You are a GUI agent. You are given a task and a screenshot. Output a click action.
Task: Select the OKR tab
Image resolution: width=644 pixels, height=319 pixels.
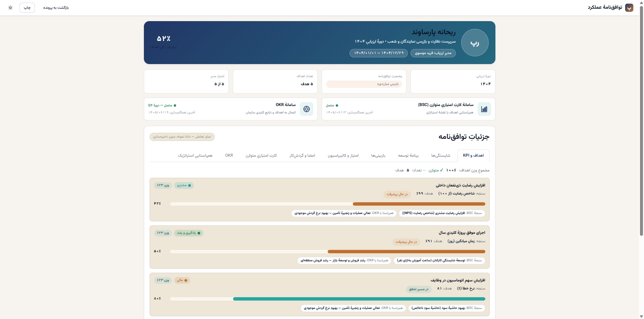pyautogui.click(x=229, y=156)
